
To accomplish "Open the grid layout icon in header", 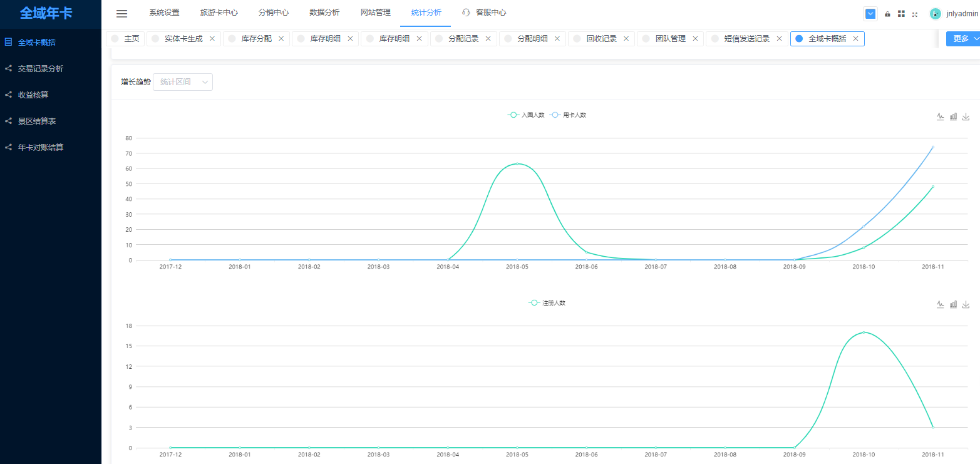I will [x=901, y=14].
